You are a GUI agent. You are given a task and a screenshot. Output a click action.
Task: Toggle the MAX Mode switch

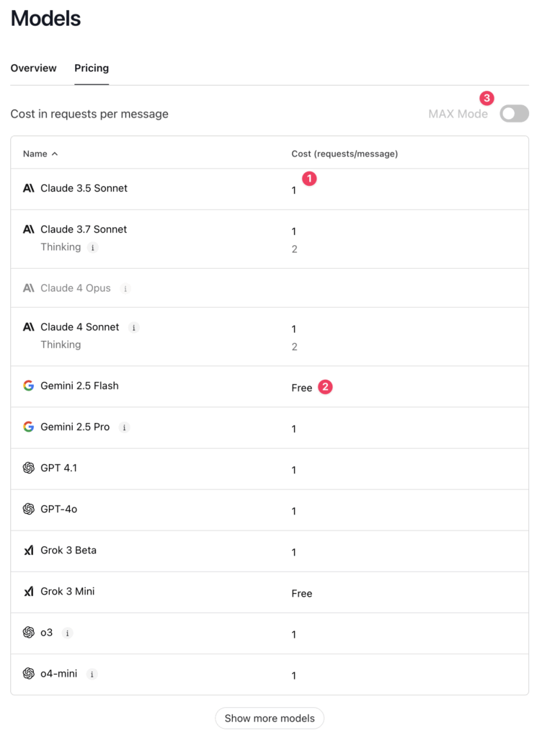pyautogui.click(x=514, y=113)
